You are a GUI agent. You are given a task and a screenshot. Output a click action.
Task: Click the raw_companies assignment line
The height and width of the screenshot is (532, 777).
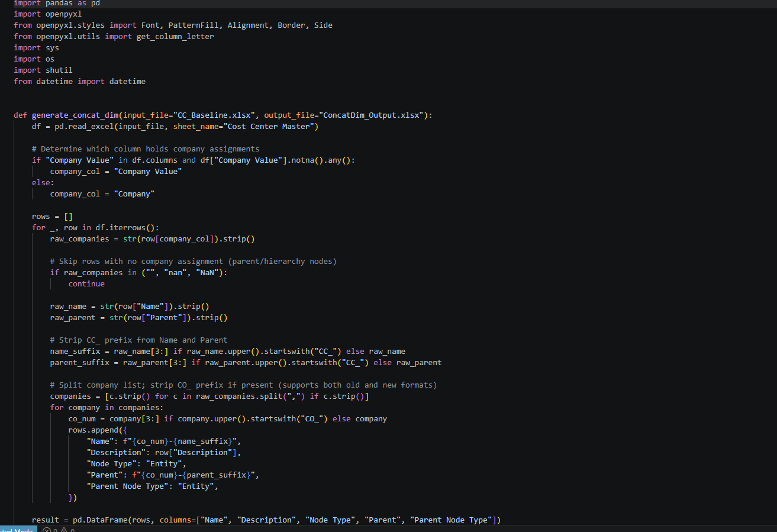click(153, 239)
